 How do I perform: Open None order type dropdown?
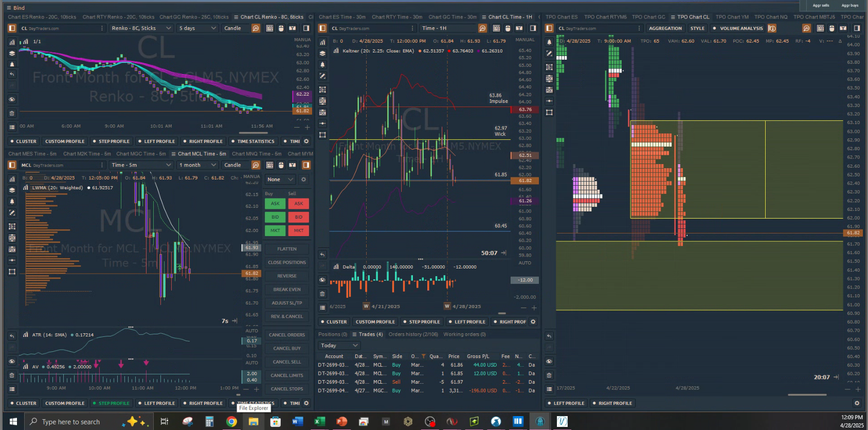coord(280,180)
